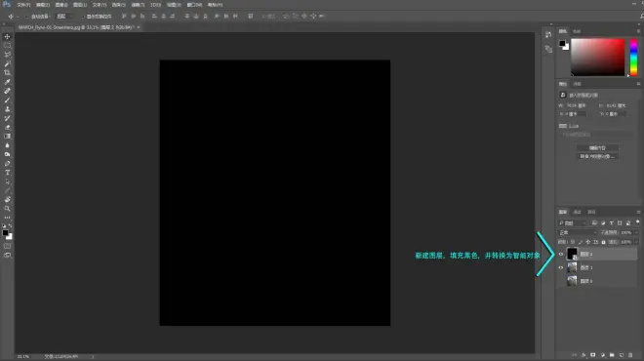Hide the top black layer 2

[561, 255]
